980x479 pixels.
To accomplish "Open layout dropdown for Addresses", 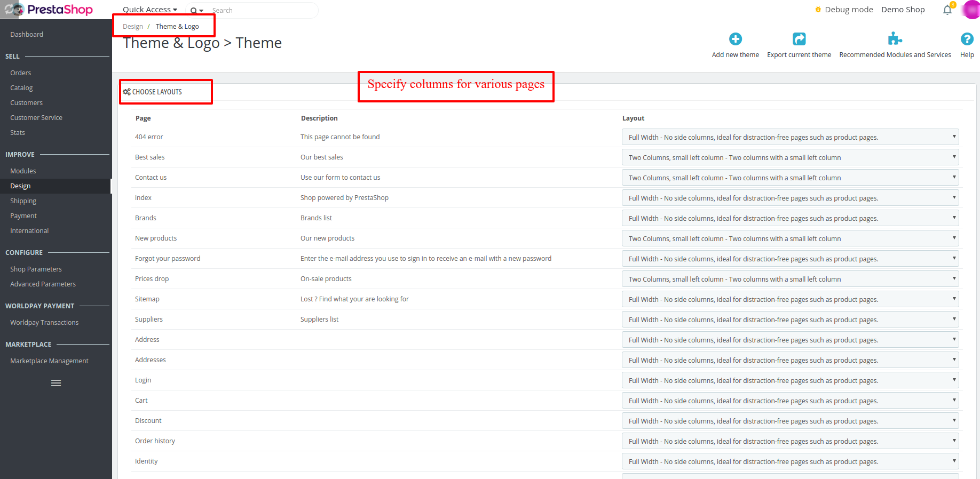I will click(x=790, y=360).
